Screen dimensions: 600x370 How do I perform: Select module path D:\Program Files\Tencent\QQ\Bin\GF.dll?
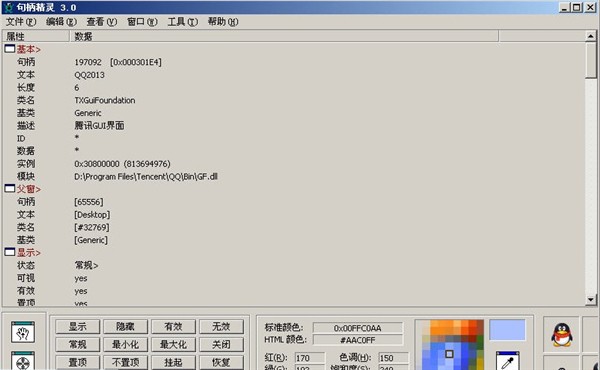pyautogui.click(x=146, y=176)
